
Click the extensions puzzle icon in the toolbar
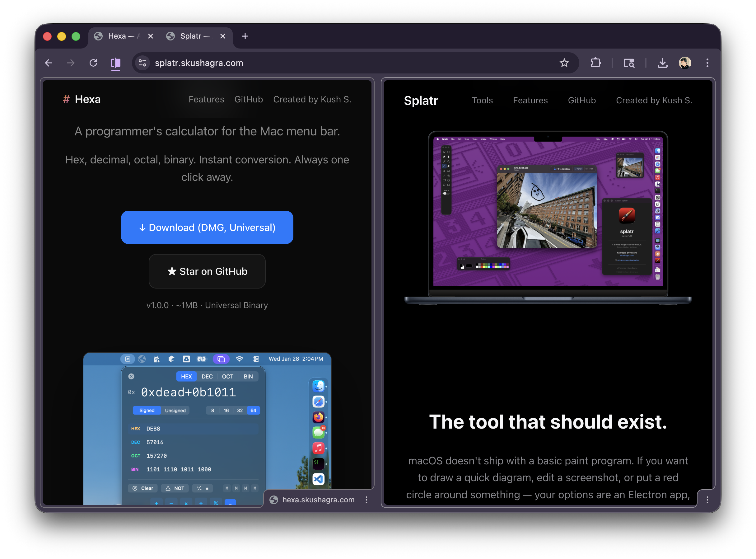pos(596,63)
